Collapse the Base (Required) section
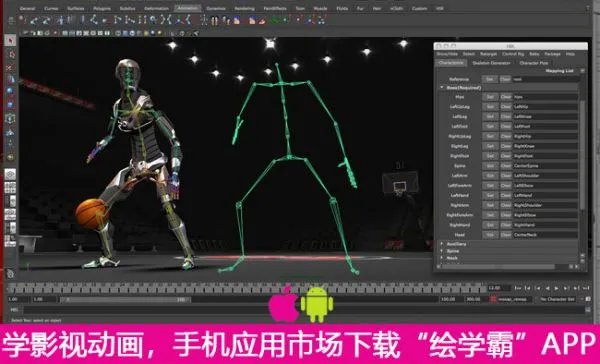Image resolution: width=600 pixels, height=364 pixels. [442, 88]
